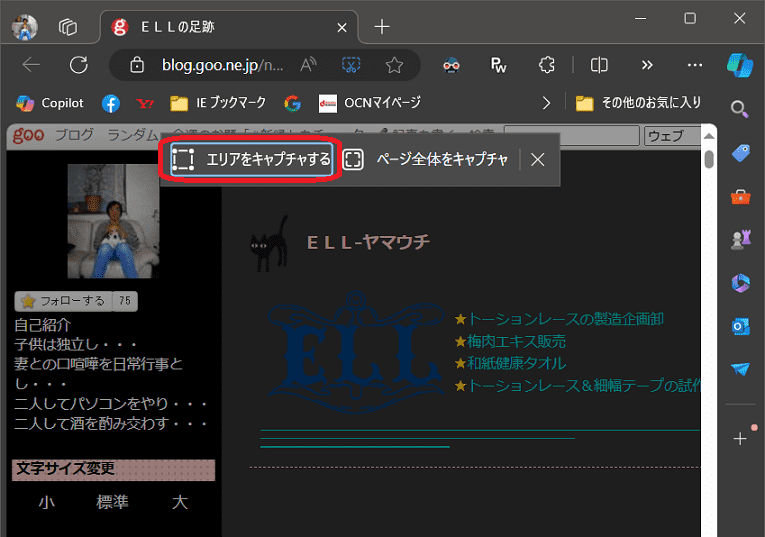Close the screenshot capture toolbar
Image resolution: width=765 pixels, height=537 pixels.
coord(538,160)
